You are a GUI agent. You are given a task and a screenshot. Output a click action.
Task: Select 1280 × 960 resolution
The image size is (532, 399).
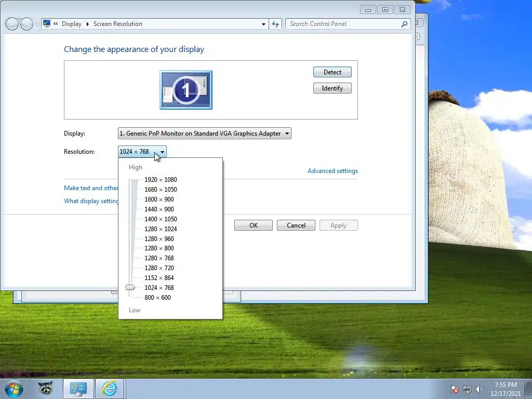pos(159,238)
